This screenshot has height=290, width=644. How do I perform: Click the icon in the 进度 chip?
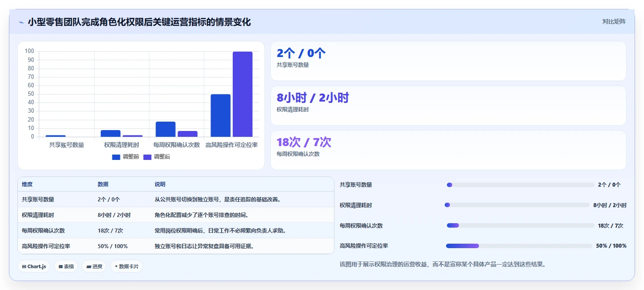coord(89,267)
